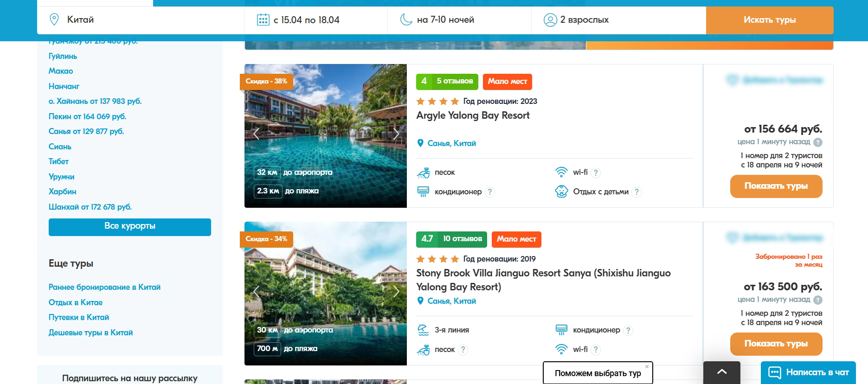Image resolution: width=868 pixels, height=384 pixels.
Task: Click price info icon under 156 664 руб.
Action: (x=818, y=142)
